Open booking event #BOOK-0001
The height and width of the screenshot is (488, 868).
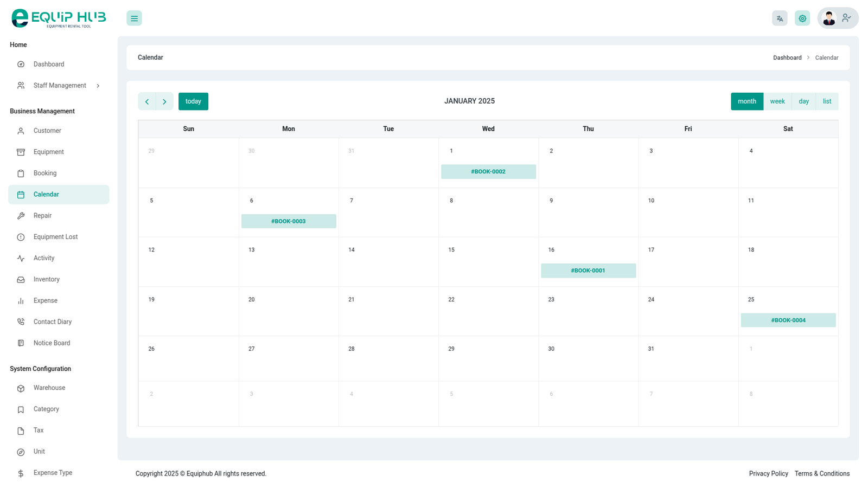click(588, 271)
